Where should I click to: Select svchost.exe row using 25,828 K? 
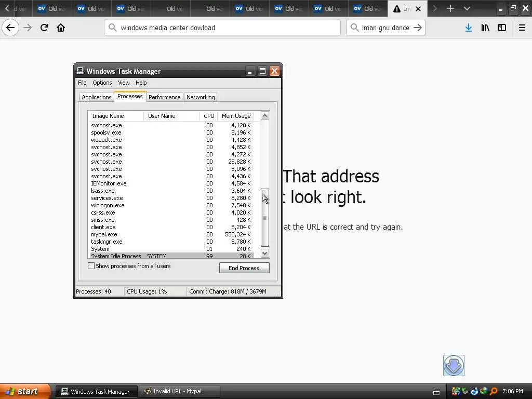(x=171, y=162)
